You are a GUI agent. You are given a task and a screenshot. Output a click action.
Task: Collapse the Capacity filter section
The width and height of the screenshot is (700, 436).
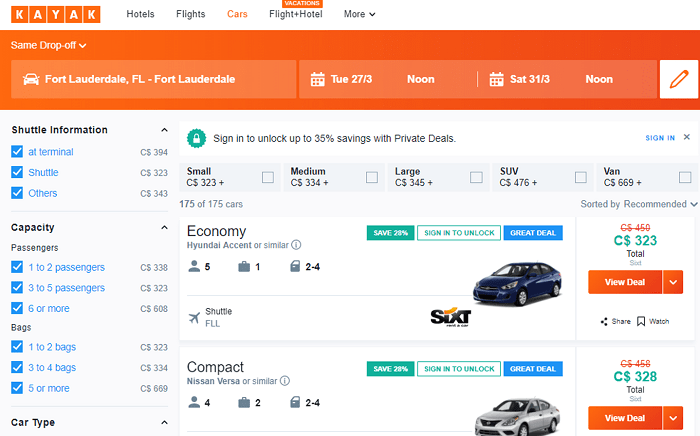pos(164,228)
